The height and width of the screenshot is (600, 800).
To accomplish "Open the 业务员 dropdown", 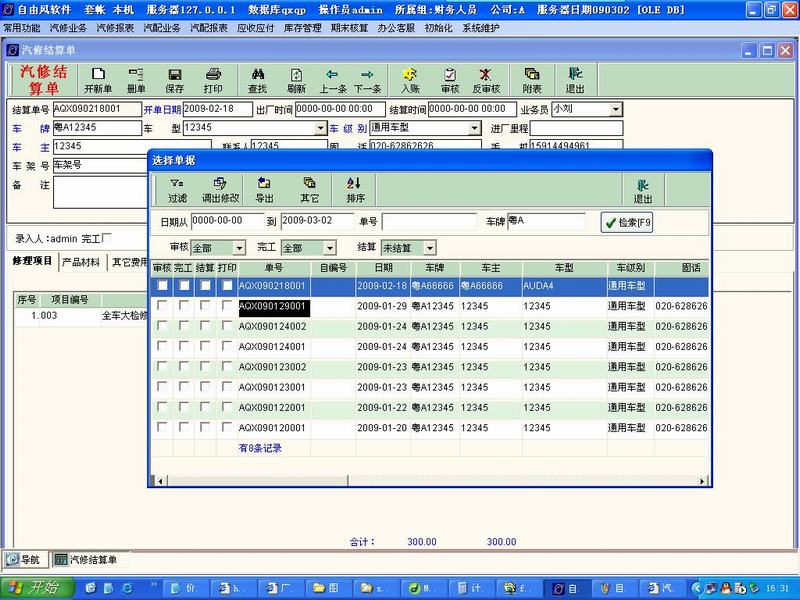I will 616,109.
